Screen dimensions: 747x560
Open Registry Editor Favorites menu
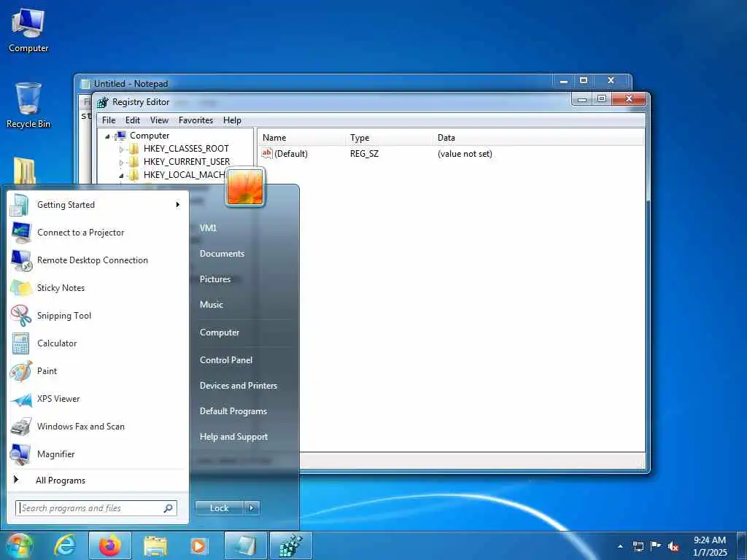(x=196, y=120)
